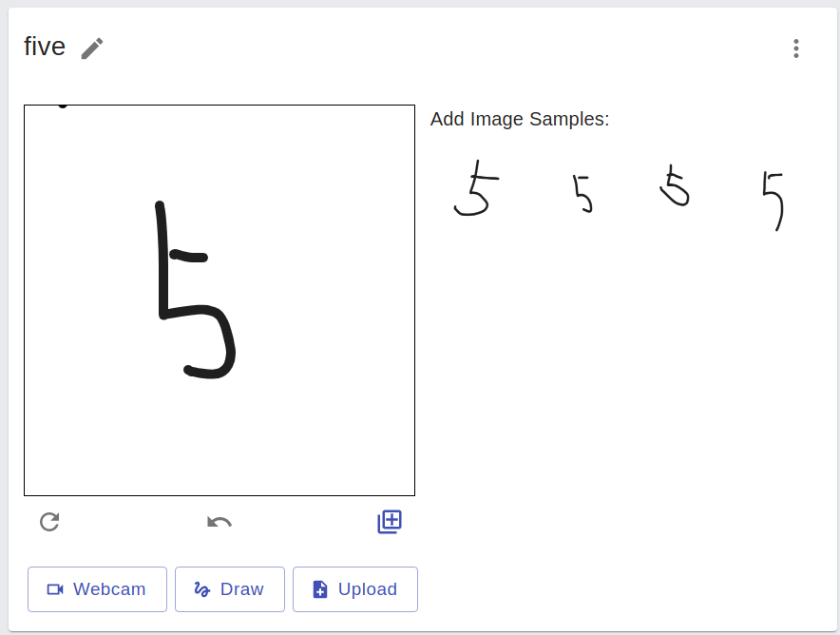Viewport: 840px width, 635px height.
Task: Undo the last stroke with the undo arrow
Action: (219, 521)
